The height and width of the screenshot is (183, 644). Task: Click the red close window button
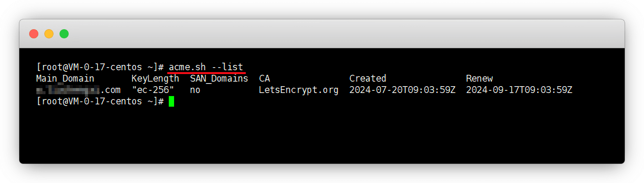click(x=34, y=34)
